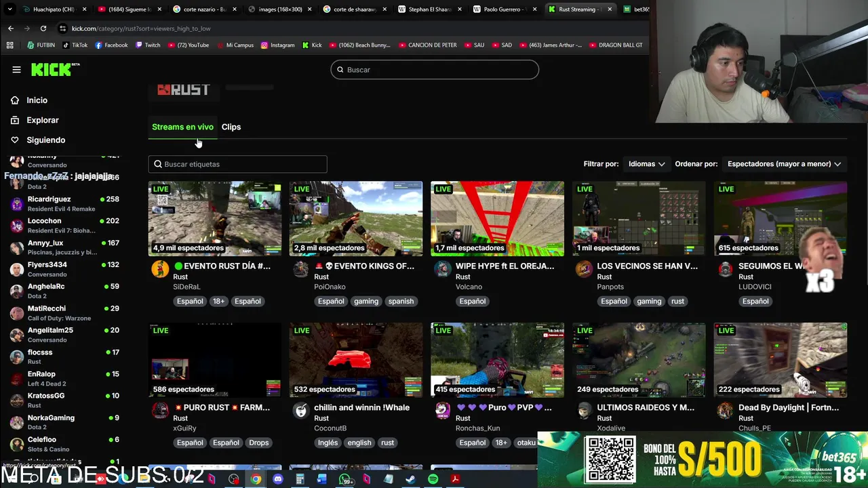Screen dimensions: 868x488
Task: Open the FUTBIN bookmark
Action: click(x=41, y=45)
